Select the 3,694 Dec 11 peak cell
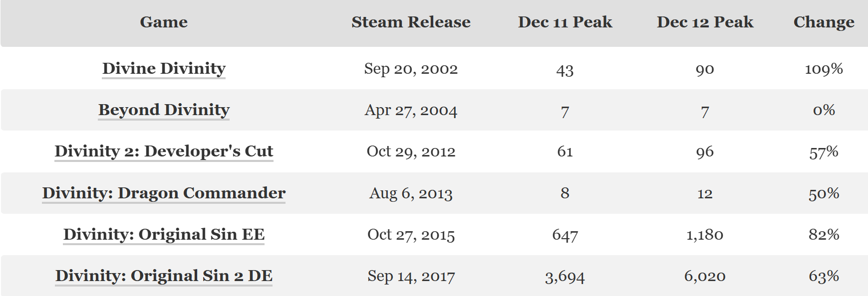868x296 pixels. point(565,277)
